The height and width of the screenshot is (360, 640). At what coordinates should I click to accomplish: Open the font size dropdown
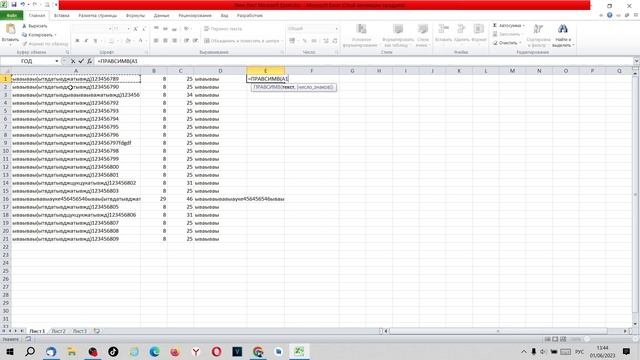pos(128,29)
